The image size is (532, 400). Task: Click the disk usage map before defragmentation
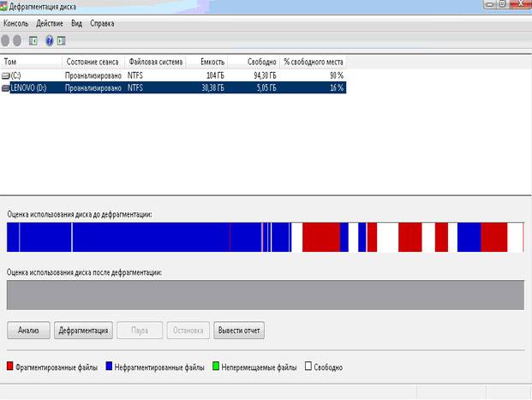tap(265, 237)
